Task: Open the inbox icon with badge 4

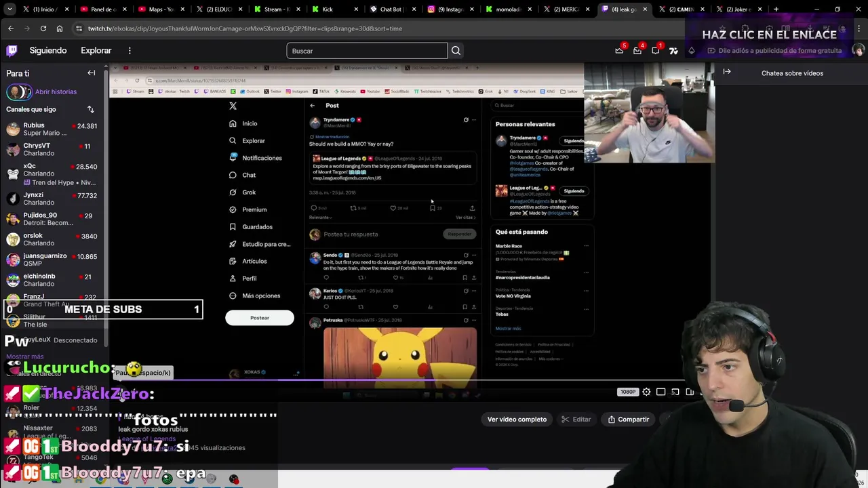Action: 637,51
